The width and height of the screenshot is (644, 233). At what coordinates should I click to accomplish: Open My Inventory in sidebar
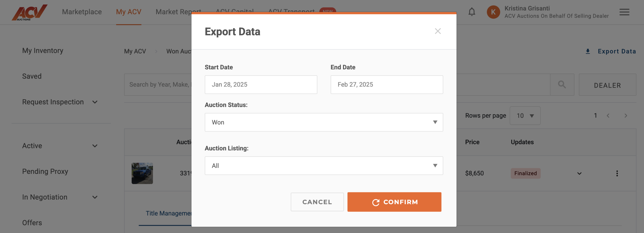click(x=42, y=50)
